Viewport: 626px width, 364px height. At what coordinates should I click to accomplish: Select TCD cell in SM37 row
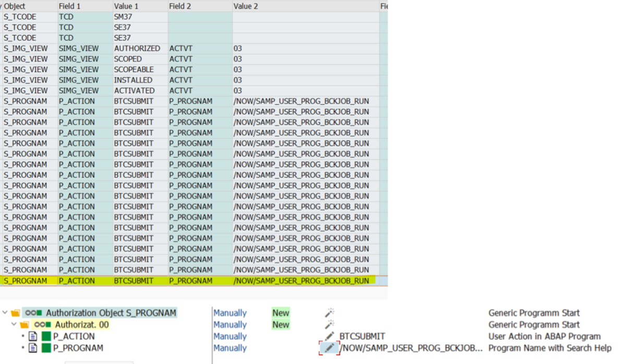click(85, 17)
